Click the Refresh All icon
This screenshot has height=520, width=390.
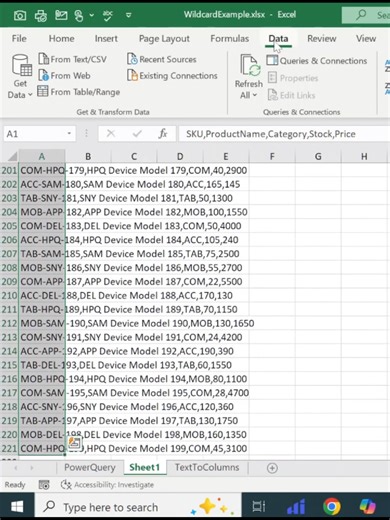pos(250,65)
